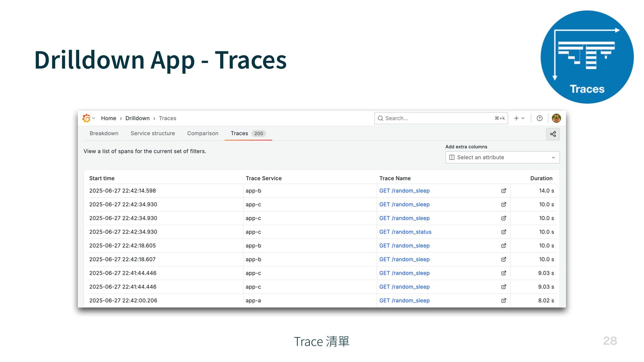The width and height of the screenshot is (644, 362).
Task: Click the user avatar profile icon
Action: click(556, 118)
